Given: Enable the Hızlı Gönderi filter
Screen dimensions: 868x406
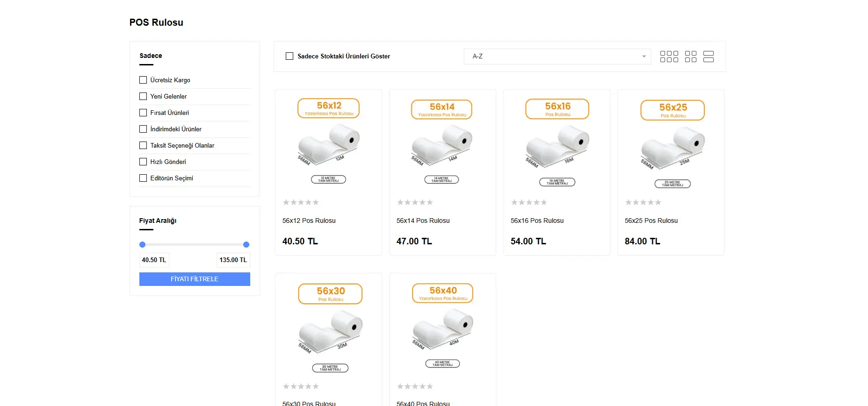Looking at the screenshot, I should coord(143,162).
